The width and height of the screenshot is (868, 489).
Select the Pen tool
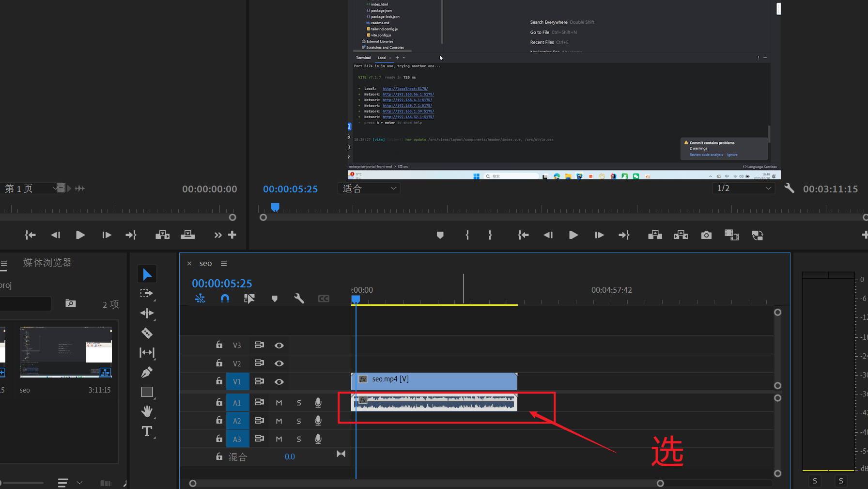147,372
